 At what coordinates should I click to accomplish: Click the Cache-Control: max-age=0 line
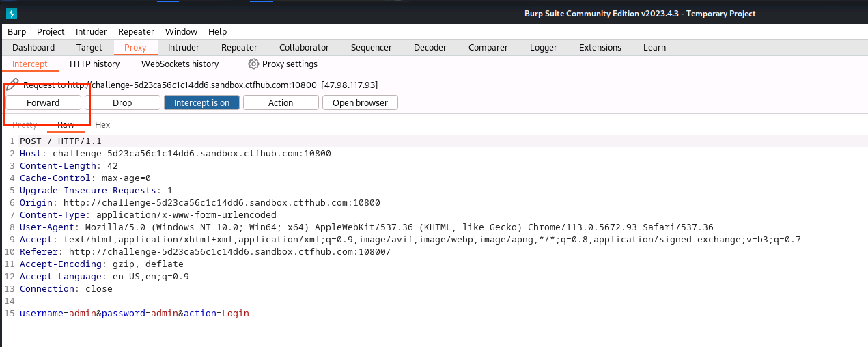coord(85,178)
